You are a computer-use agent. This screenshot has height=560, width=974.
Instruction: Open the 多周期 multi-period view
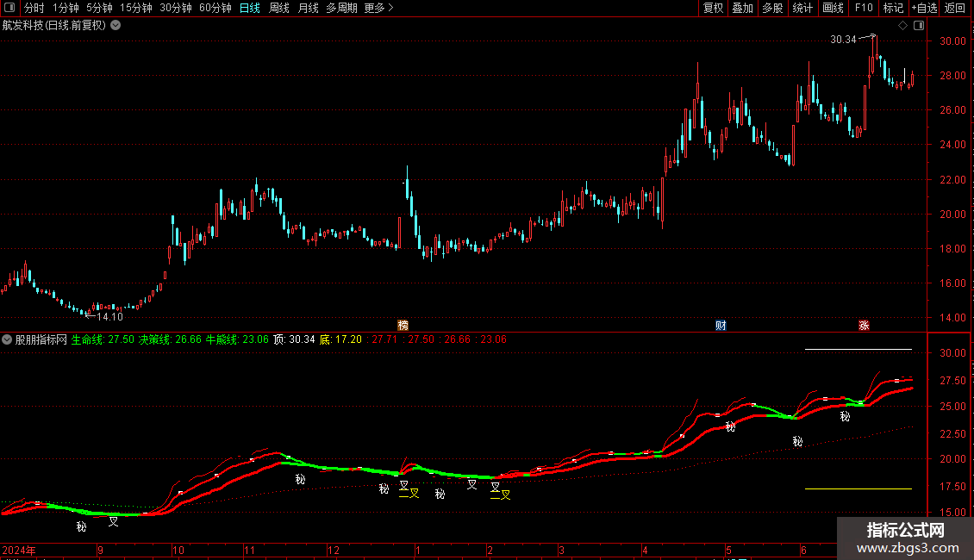pos(341,8)
